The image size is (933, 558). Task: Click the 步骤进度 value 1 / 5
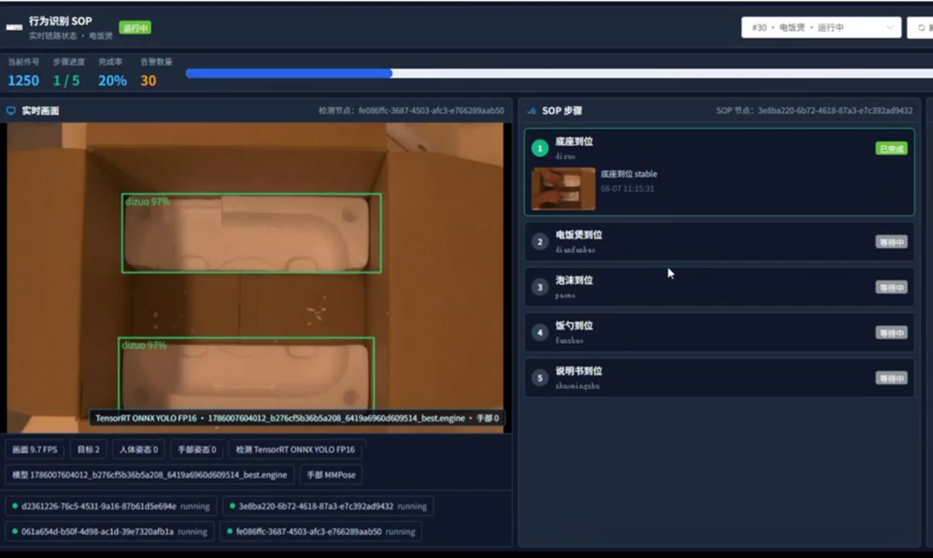(66, 80)
